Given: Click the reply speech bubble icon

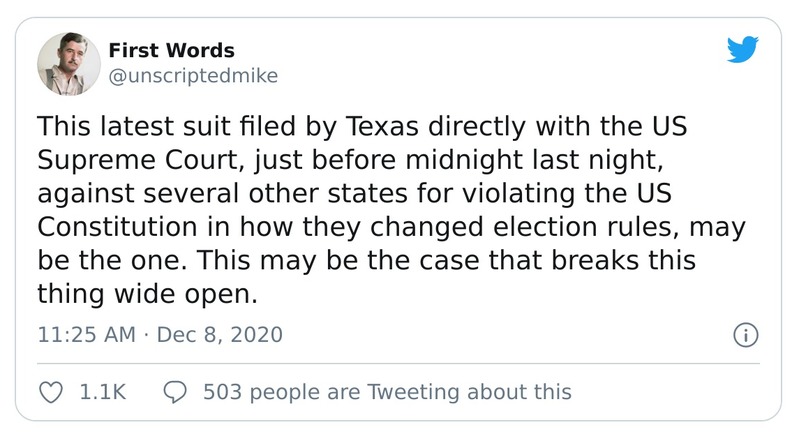Looking at the screenshot, I should (x=173, y=392).
